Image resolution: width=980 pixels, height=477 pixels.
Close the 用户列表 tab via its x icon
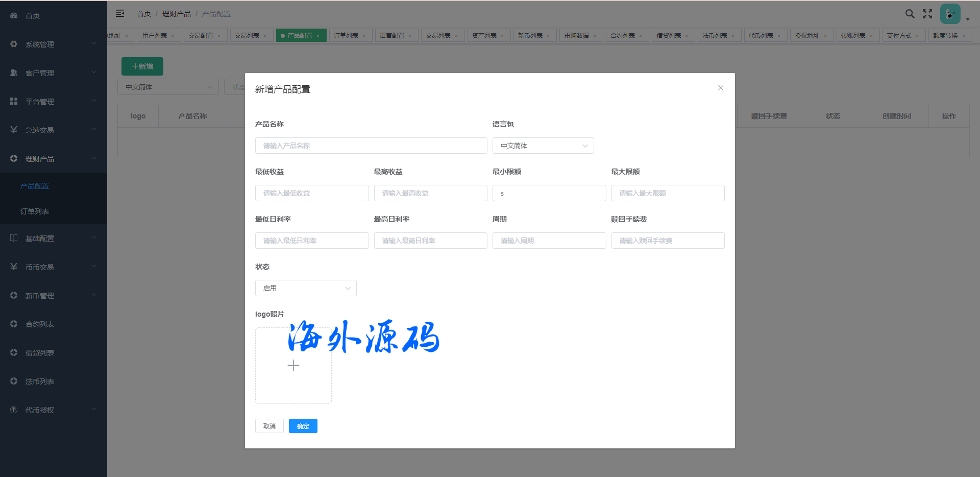click(x=173, y=36)
